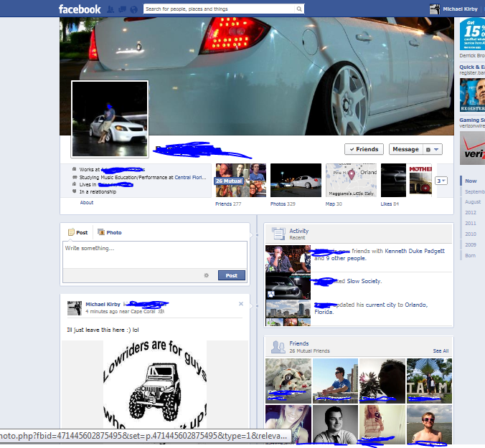The image size is (485, 448).
Task: Open the MOTHER likes thumbnail
Action: click(x=420, y=180)
